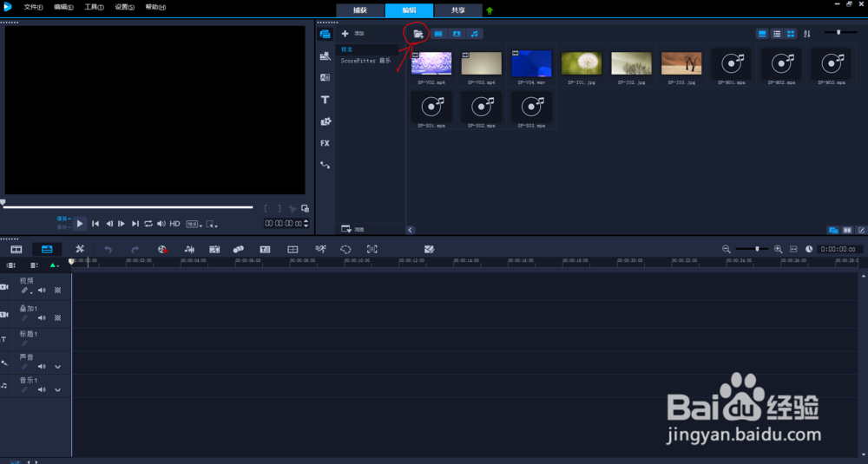Open the 文件 menu
This screenshot has height=464, width=868.
[x=33, y=7]
